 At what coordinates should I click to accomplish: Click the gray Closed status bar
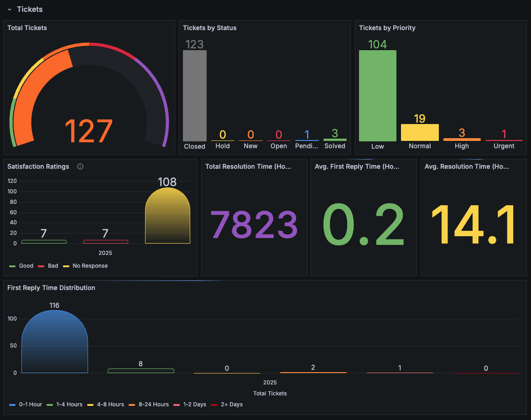(195, 96)
